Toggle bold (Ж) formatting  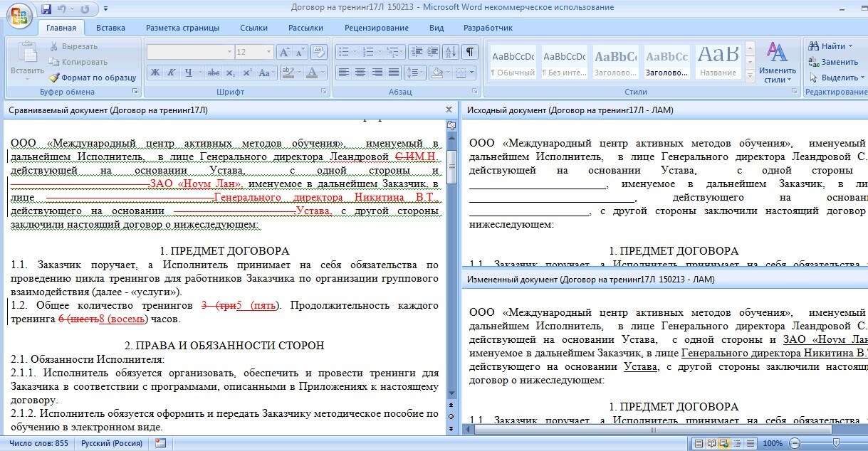tap(155, 73)
